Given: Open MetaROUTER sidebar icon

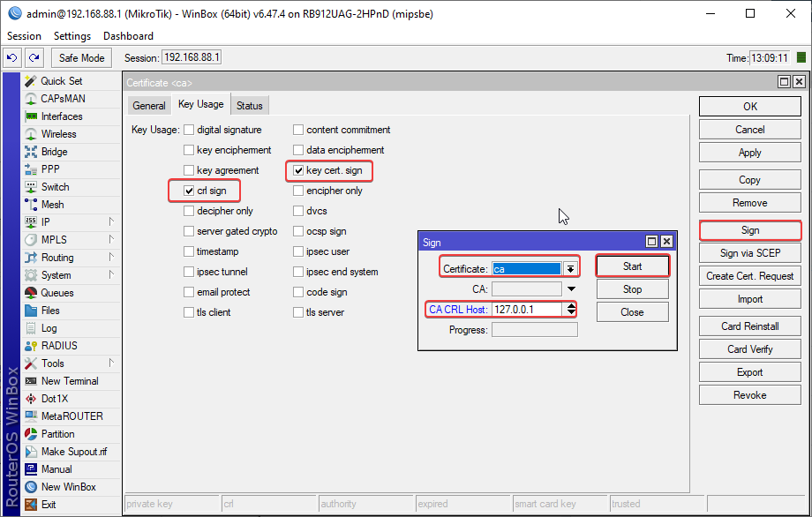Looking at the screenshot, I should (x=31, y=416).
